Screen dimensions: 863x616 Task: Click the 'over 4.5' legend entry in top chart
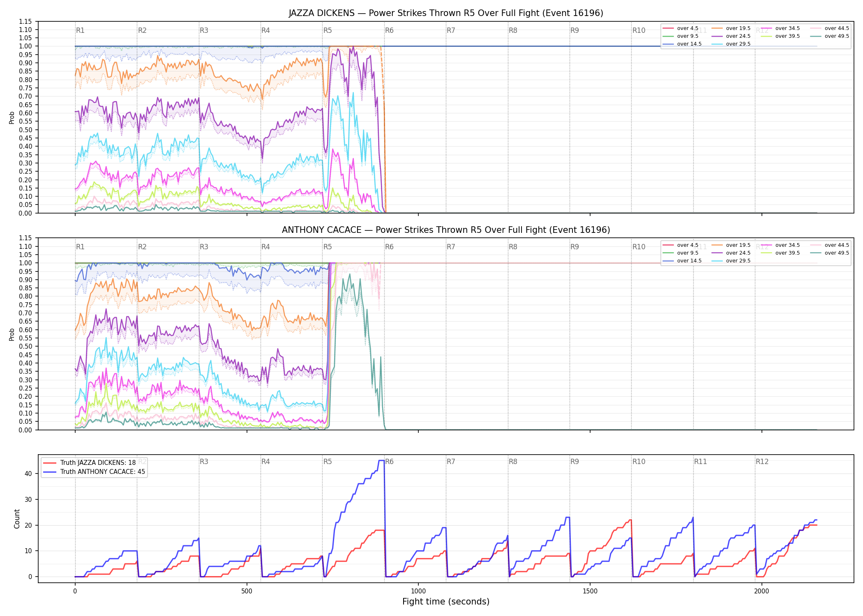coord(681,28)
